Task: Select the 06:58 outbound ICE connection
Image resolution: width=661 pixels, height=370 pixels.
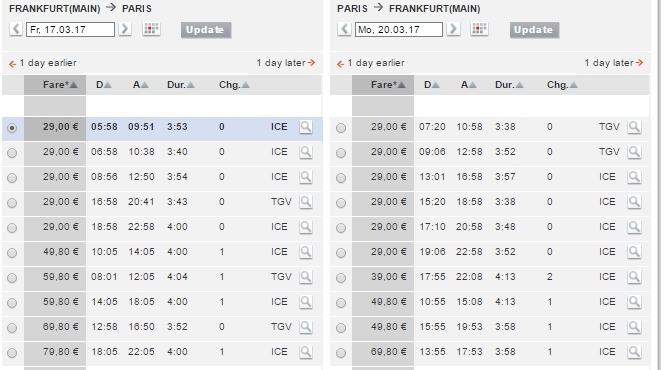Action: coord(12,153)
